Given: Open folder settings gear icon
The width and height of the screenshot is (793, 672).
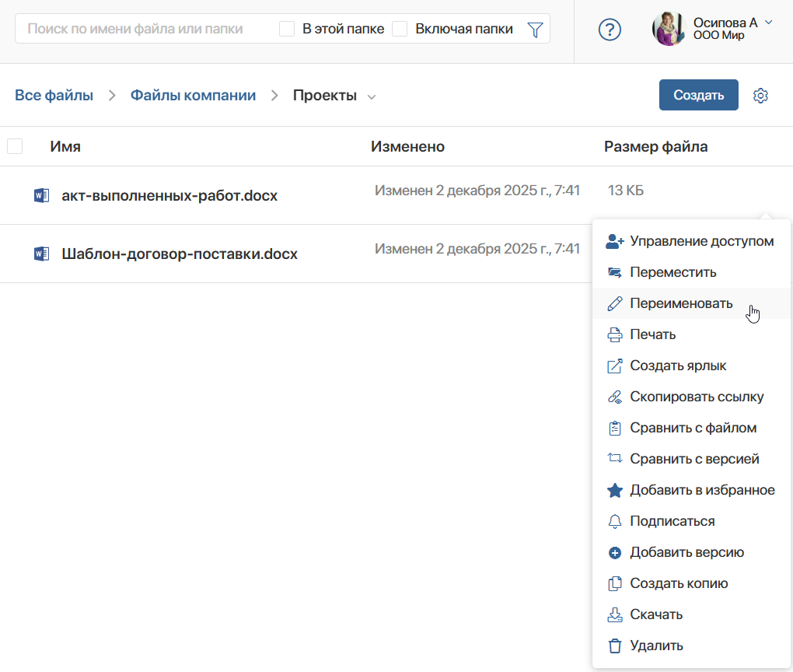Looking at the screenshot, I should click(760, 95).
